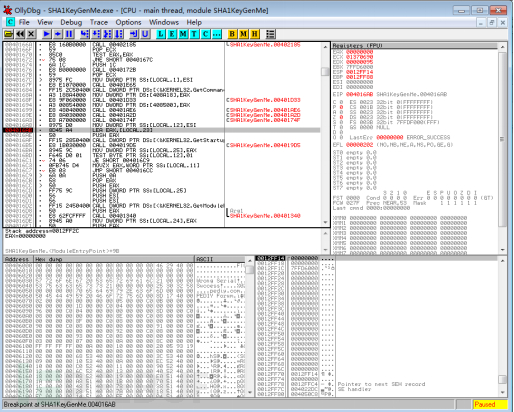Select highlighted LEA EAX,[LOCAL.23] instruction row
Screen dimensions: 514x412
coord(162,130)
